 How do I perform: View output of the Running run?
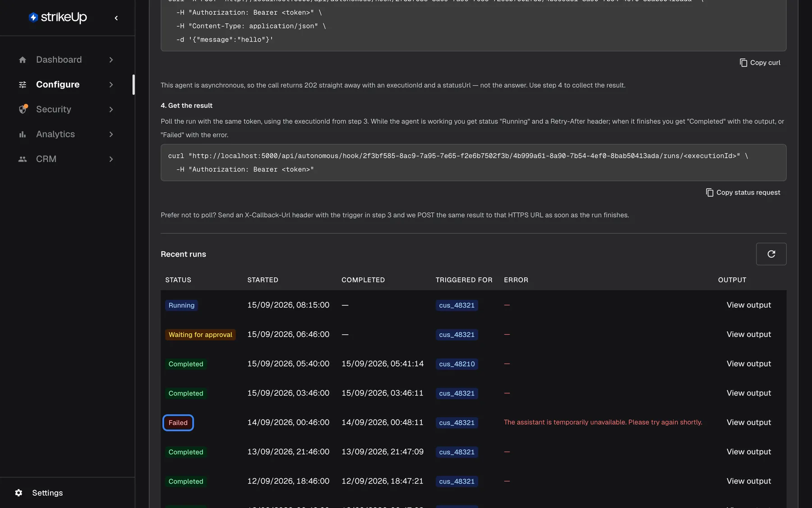(x=748, y=305)
